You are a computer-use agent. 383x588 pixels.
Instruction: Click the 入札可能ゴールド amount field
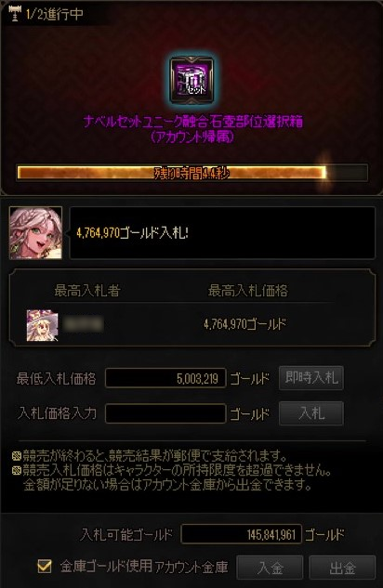241,534
